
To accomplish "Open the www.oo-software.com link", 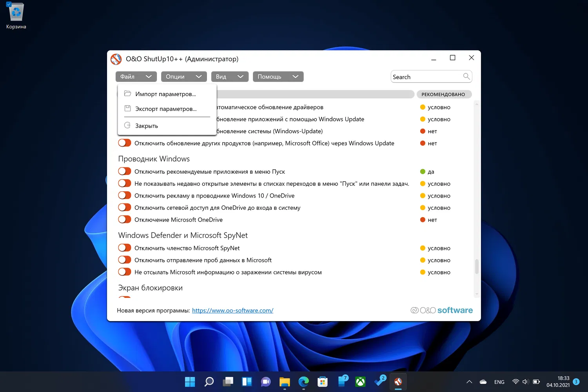I will tap(232, 310).
